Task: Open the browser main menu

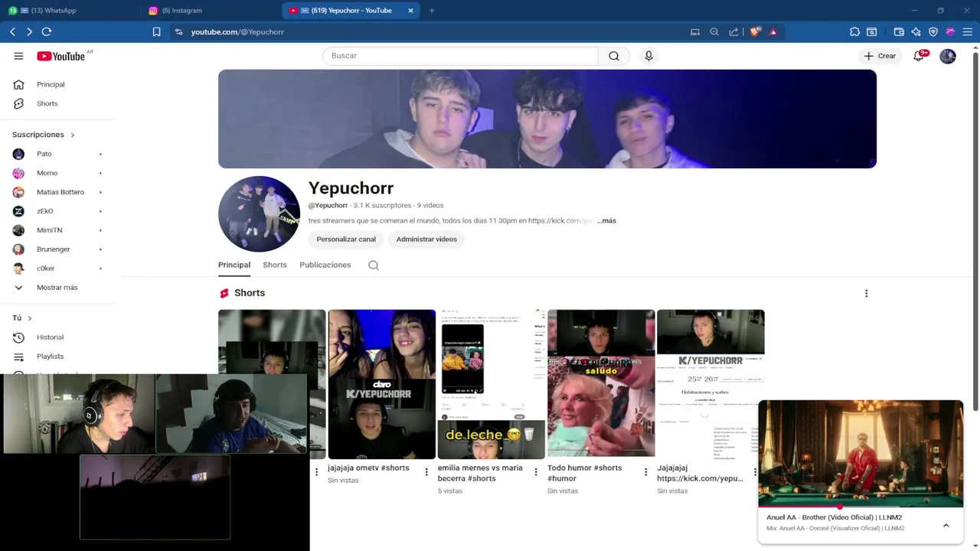Action: click(968, 31)
